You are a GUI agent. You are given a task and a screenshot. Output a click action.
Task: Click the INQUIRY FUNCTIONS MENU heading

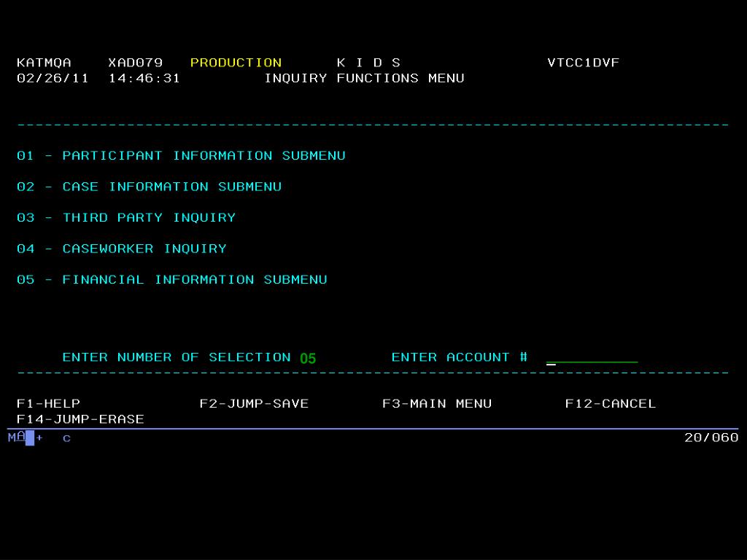point(365,78)
